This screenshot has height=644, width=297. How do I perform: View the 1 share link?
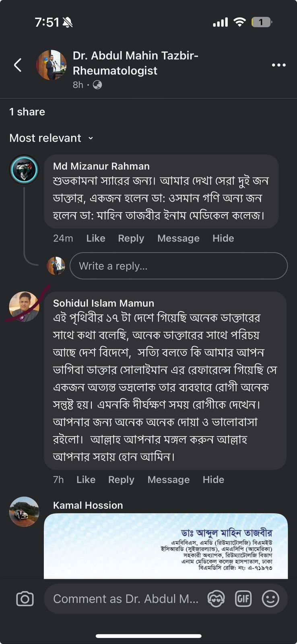(27, 112)
